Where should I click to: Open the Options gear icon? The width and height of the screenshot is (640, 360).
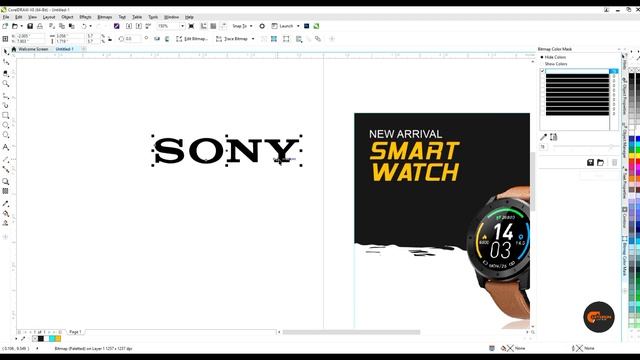(x=262, y=26)
